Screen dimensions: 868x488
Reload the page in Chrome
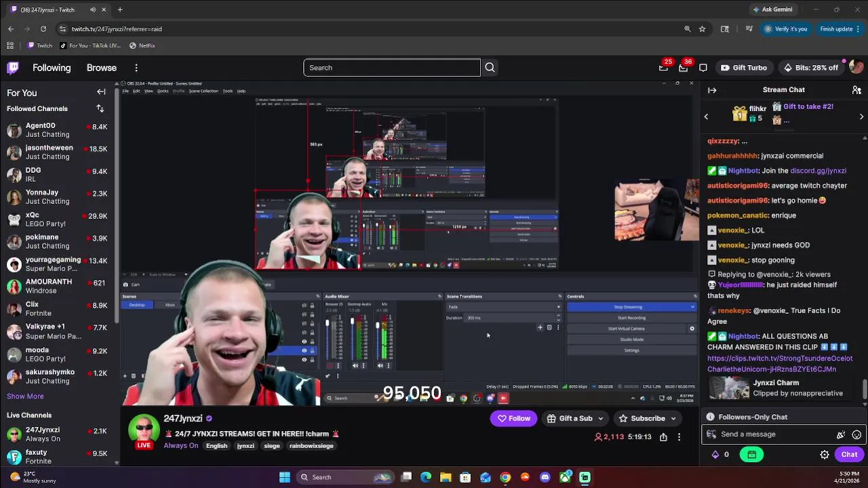coord(43,29)
